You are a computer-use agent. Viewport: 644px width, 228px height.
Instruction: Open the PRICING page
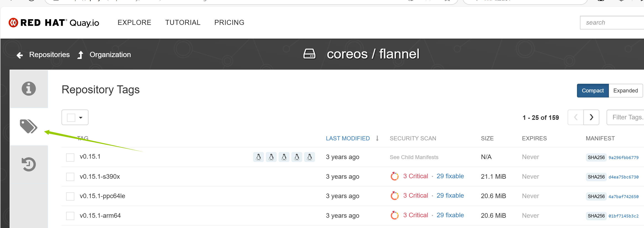pos(229,23)
